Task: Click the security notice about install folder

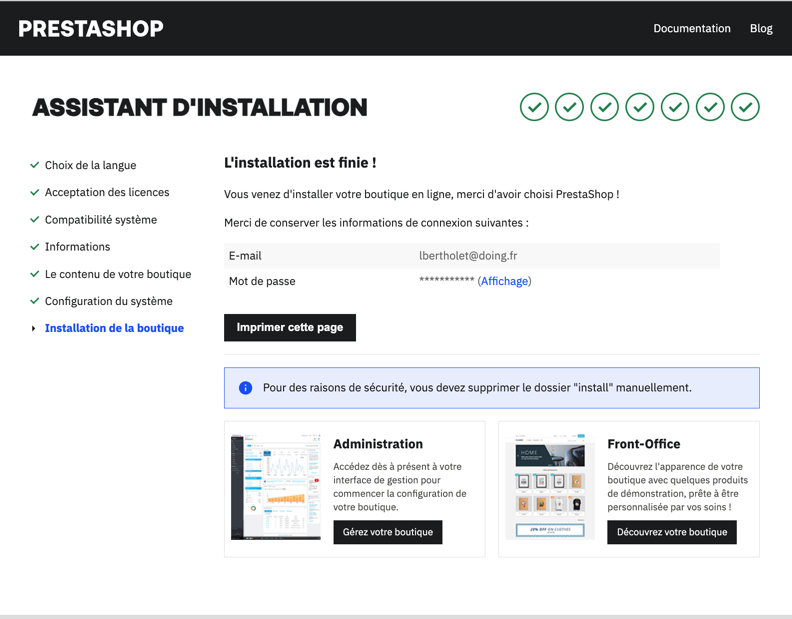Action: tap(491, 388)
